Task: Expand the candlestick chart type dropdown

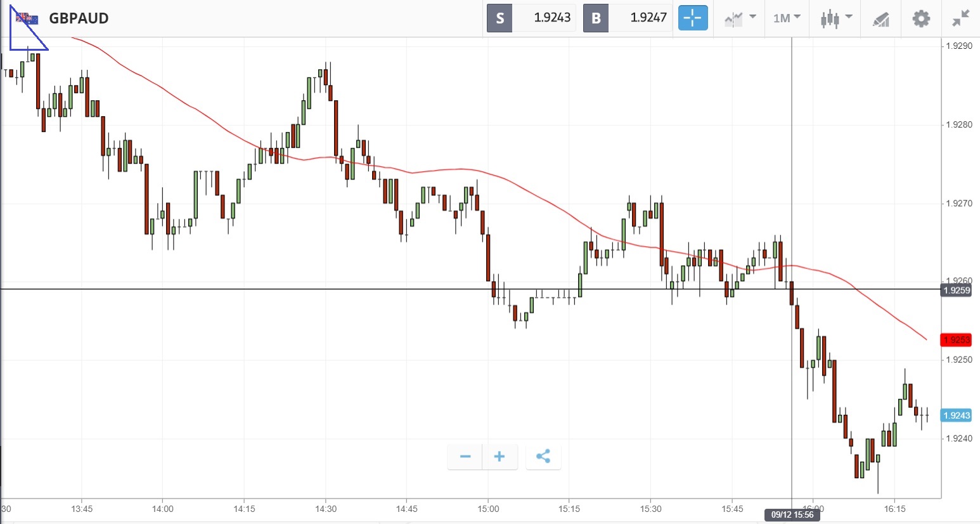Action: click(836, 18)
